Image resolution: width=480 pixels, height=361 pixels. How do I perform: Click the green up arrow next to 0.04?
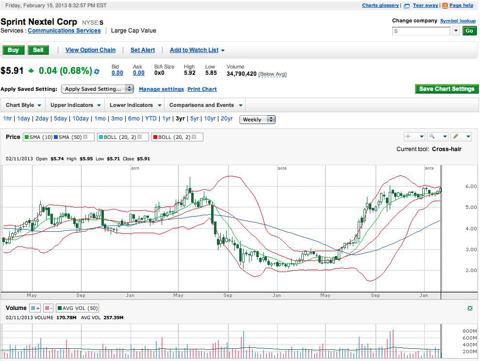coord(31,71)
